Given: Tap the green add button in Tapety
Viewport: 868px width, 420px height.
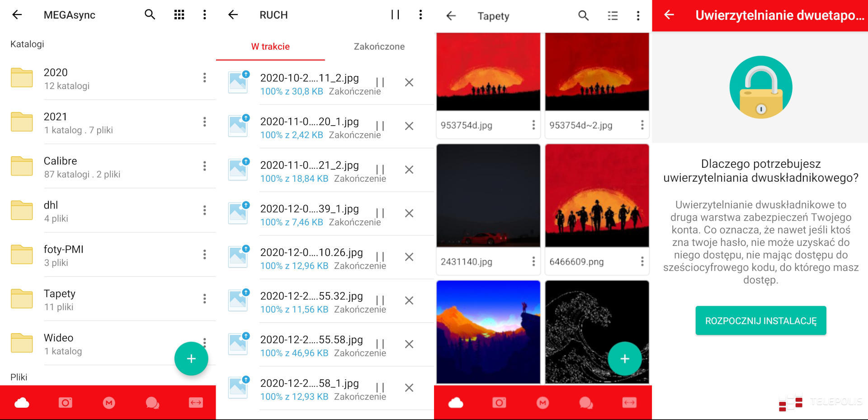Looking at the screenshot, I should [x=624, y=359].
